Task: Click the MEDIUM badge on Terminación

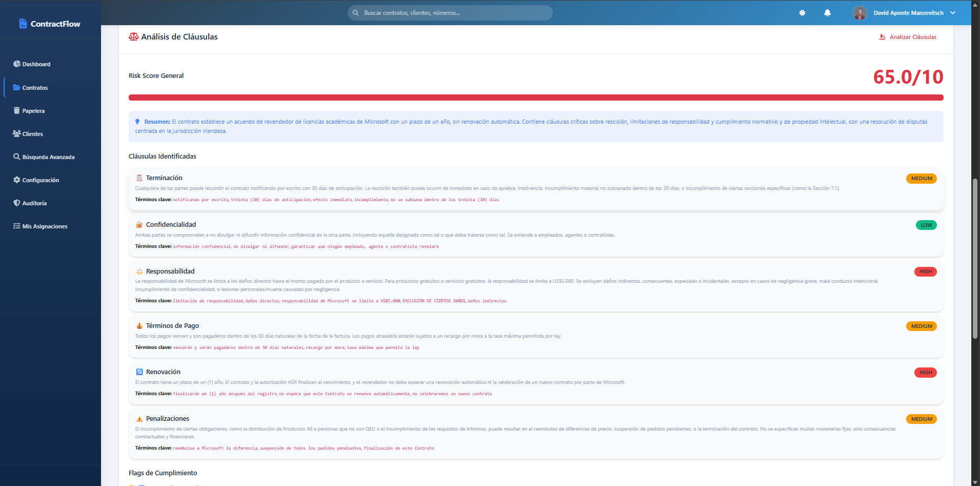Action: tap(922, 179)
